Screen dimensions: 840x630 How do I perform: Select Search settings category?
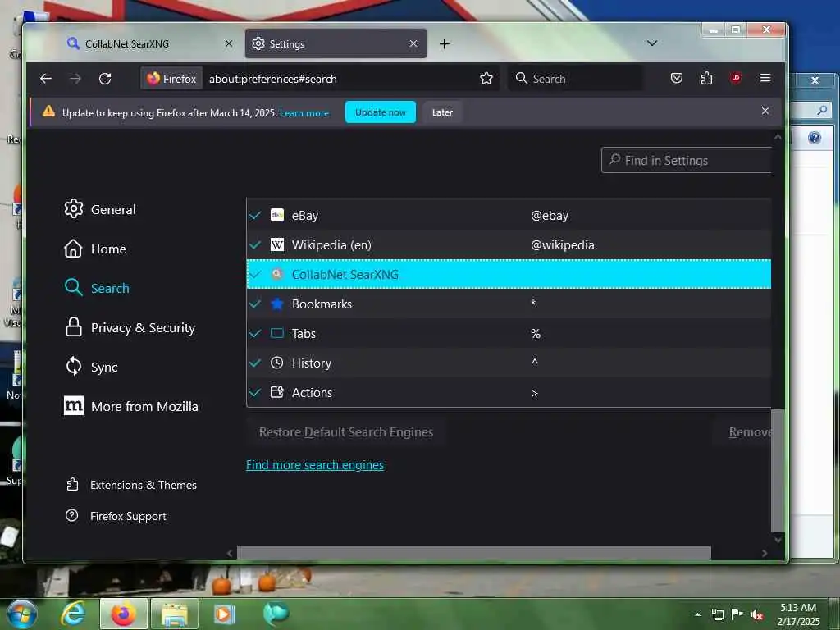(97, 288)
